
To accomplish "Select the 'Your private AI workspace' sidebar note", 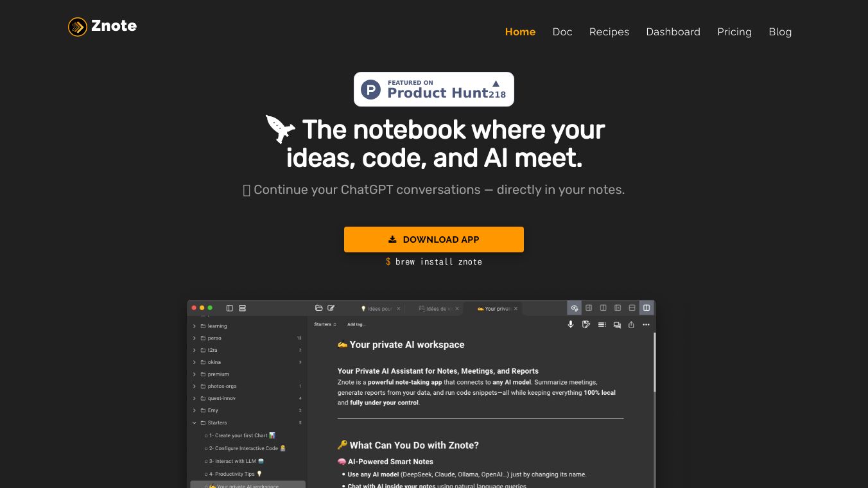I will (248, 485).
